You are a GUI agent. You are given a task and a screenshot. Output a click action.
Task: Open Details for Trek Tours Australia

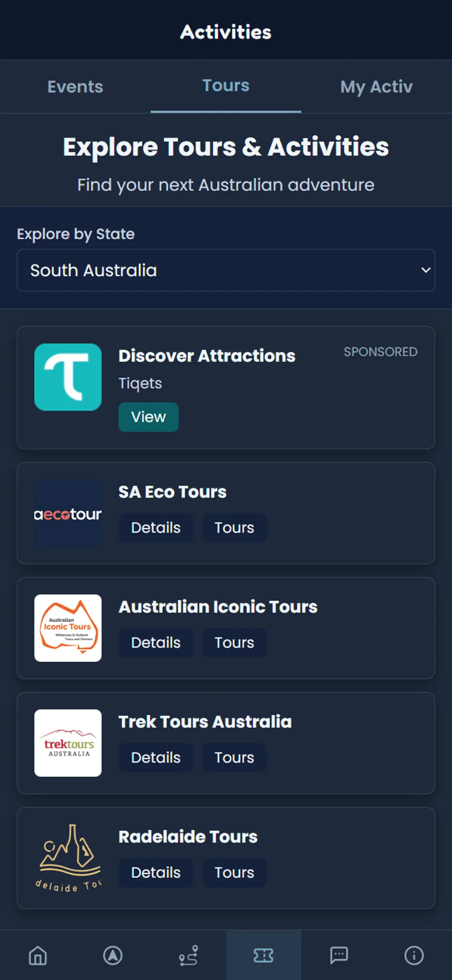tap(156, 757)
